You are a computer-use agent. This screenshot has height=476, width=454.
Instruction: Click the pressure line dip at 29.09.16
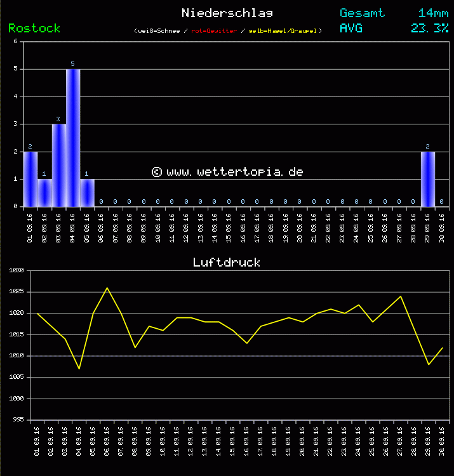tap(429, 364)
